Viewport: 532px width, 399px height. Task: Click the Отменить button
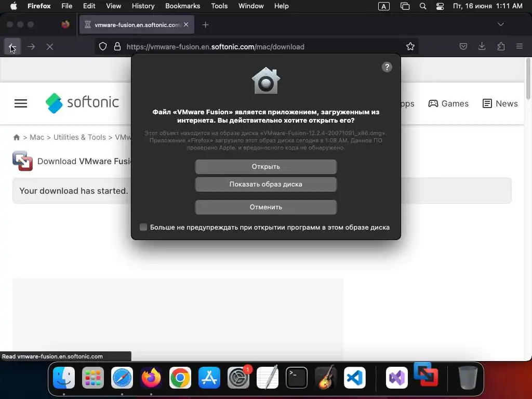265,207
